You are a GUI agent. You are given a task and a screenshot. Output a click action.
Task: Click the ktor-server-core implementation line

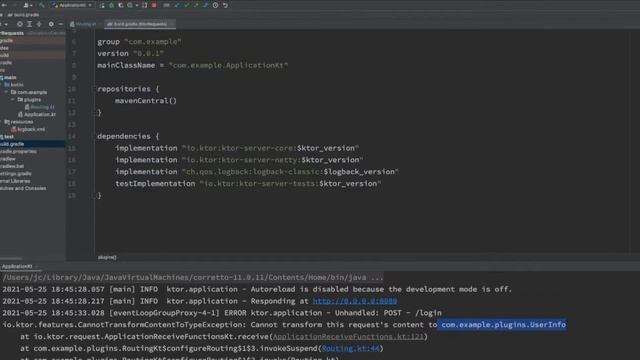[237, 148]
